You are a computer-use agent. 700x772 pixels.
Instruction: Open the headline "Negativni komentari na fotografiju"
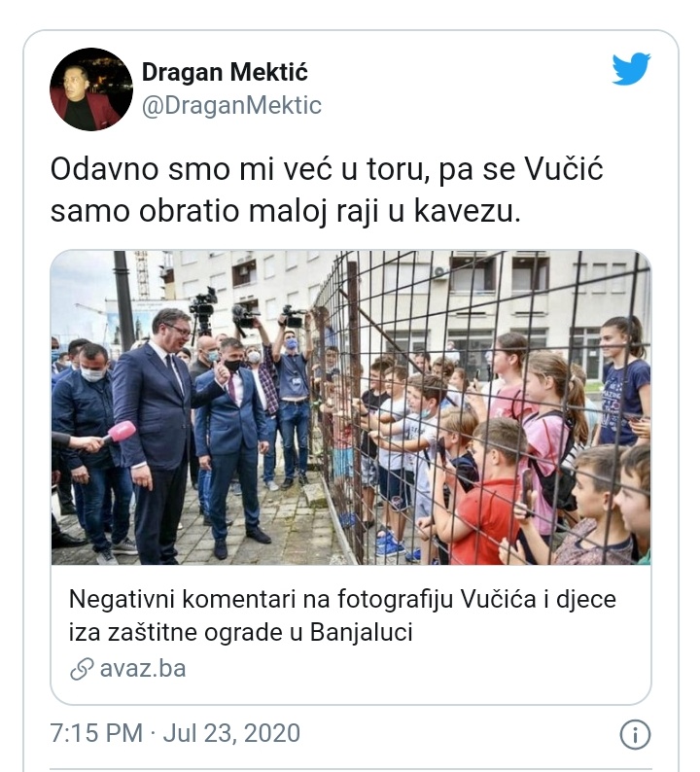(342, 599)
